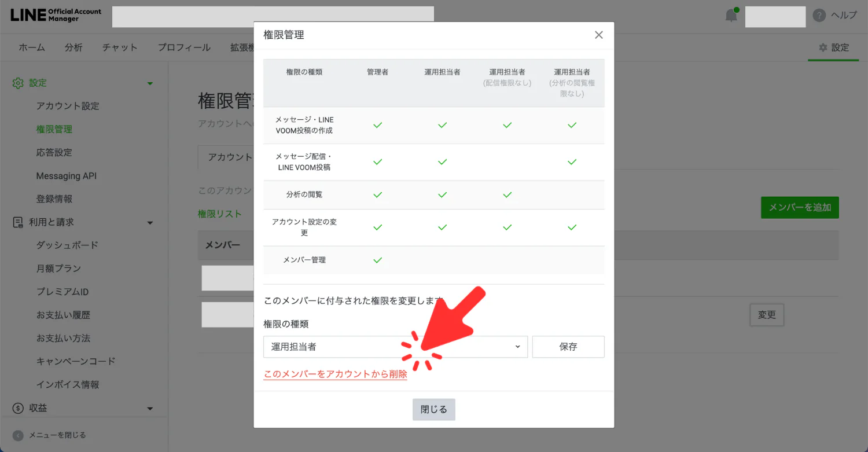Click the メンバーを追加 button

[799, 207]
